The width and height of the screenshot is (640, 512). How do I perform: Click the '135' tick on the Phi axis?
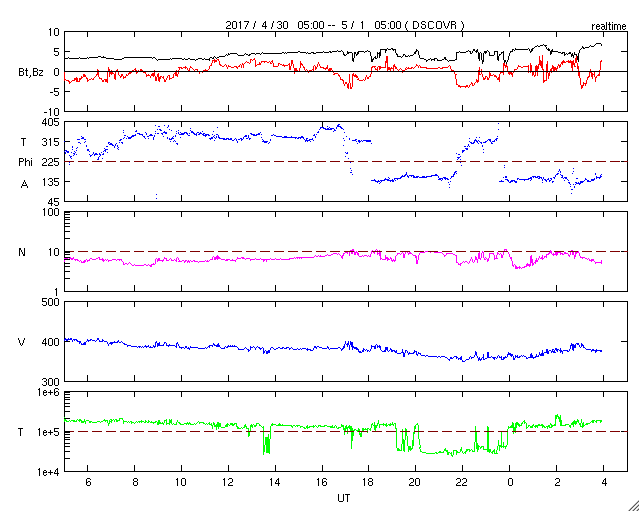(x=51, y=181)
